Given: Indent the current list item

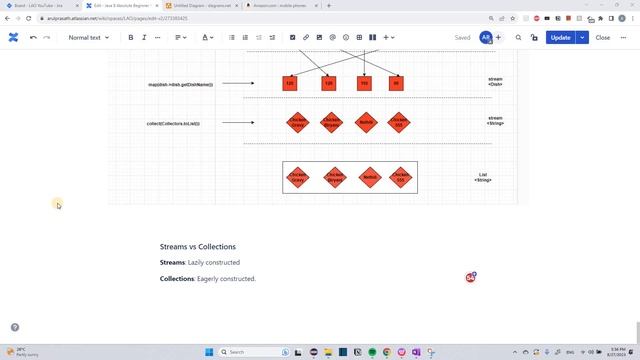Looking at the screenshot, I should [x=272, y=38].
